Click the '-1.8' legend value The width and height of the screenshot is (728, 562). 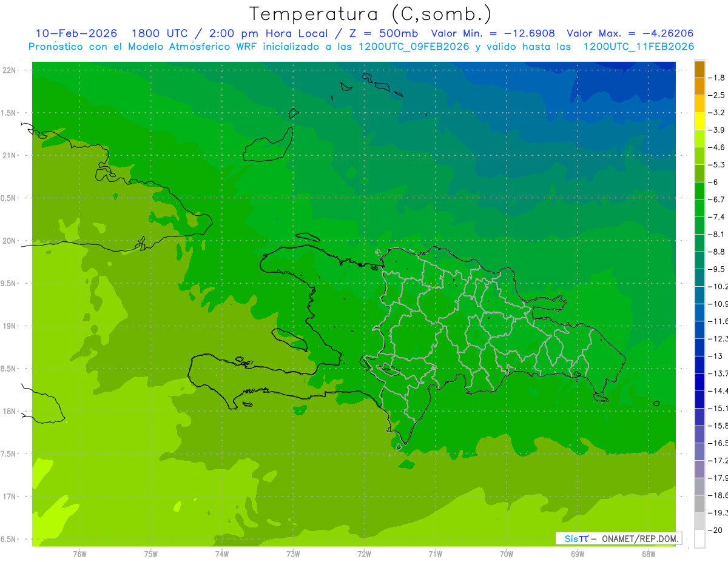tap(717, 78)
